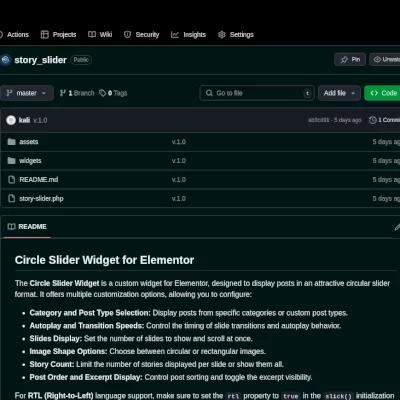Image resolution: width=400 pixels, height=400 pixels.
Task: Open the story-slider.php file
Action: (x=41, y=199)
